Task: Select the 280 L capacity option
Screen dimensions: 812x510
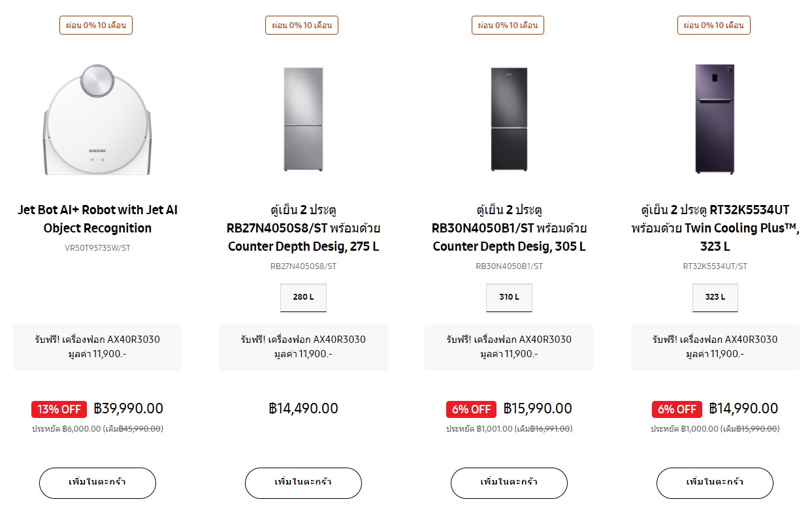Action: coord(303,297)
